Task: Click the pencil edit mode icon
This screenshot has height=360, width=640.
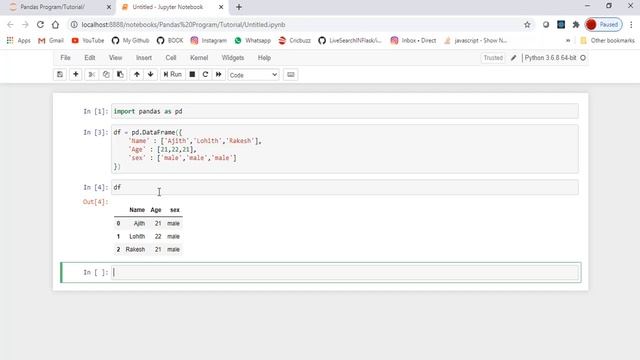Action: click(x=513, y=58)
